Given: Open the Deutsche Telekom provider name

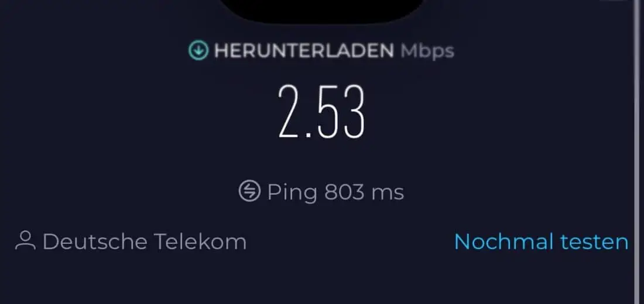Looking at the screenshot, I should [x=145, y=241].
